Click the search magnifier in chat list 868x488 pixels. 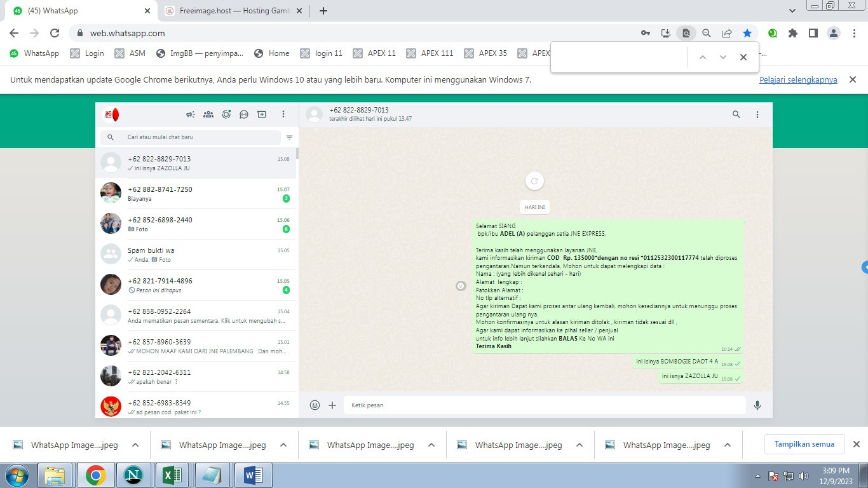pyautogui.click(x=111, y=137)
